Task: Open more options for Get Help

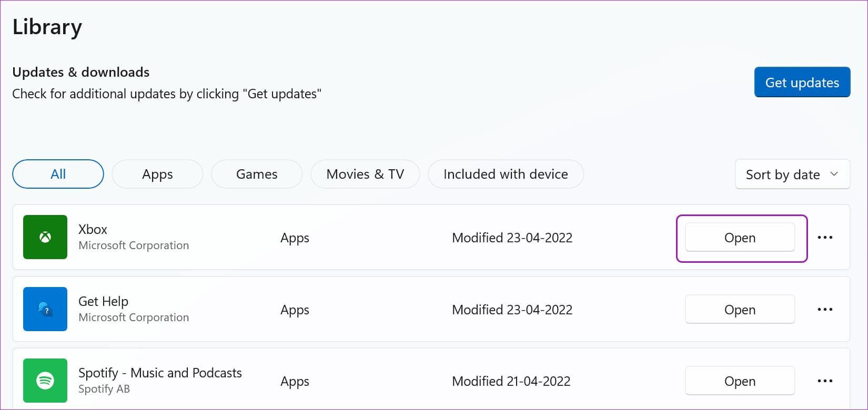Action: coord(825,310)
